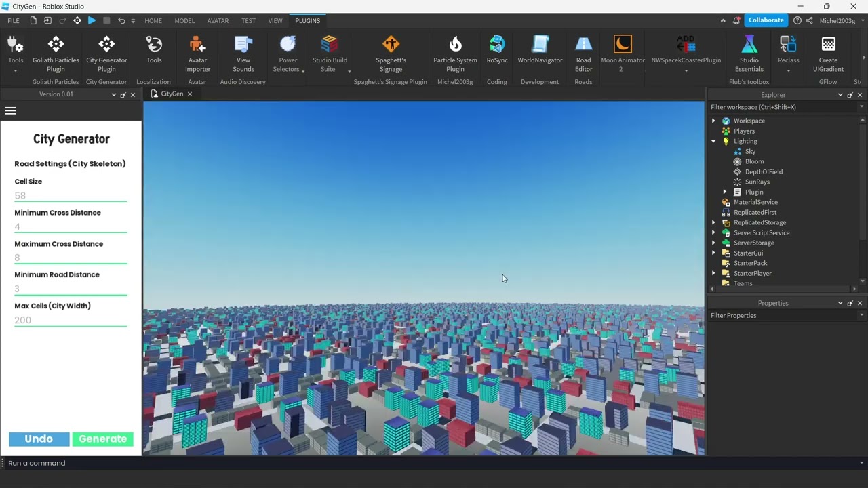Viewport: 868px width, 488px height.
Task: Open the Avatar Importer tool
Action: click(x=197, y=54)
